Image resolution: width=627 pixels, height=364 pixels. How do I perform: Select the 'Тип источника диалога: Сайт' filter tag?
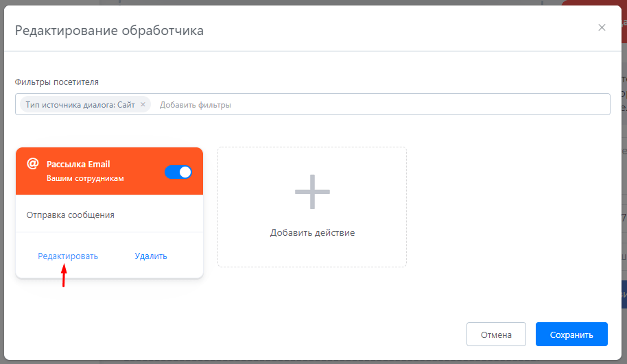pyautogui.click(x=80, y=105)
